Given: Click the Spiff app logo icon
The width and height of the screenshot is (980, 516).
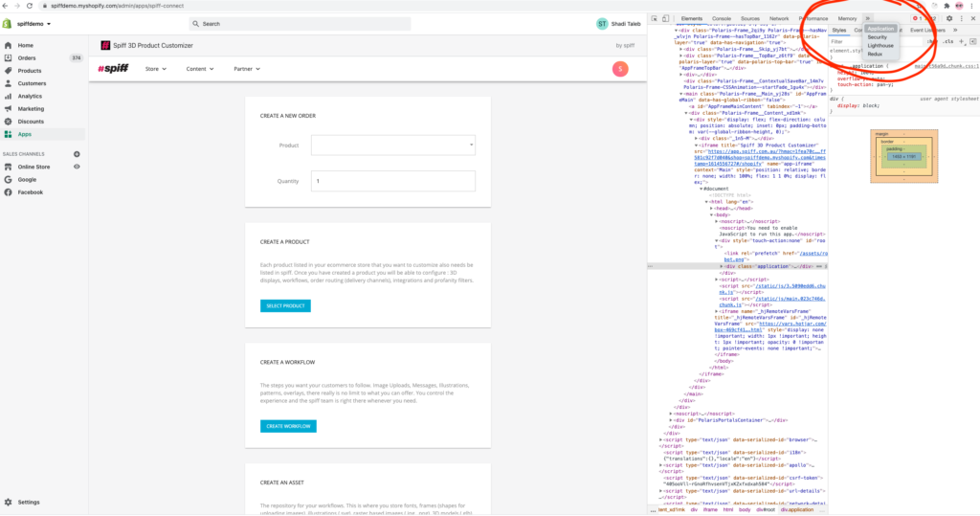Looking at the screenshot, I should click(105, 46).
